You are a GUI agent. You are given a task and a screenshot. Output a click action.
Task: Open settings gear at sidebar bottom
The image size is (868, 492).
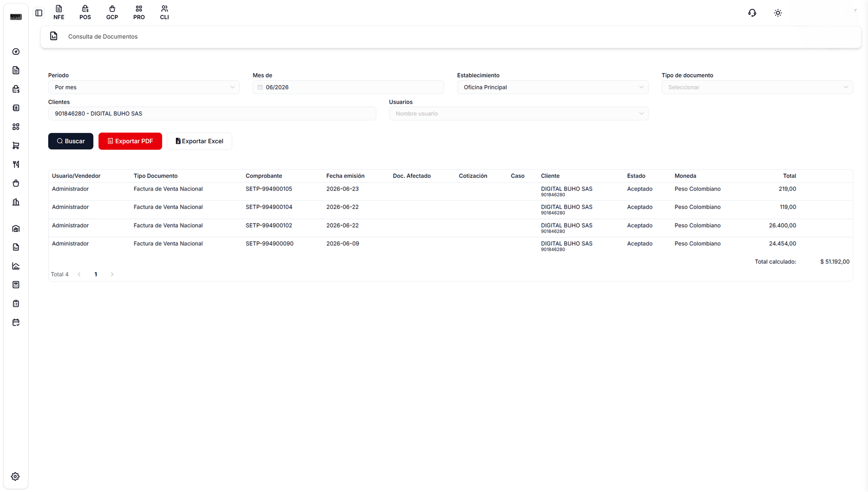15,476
